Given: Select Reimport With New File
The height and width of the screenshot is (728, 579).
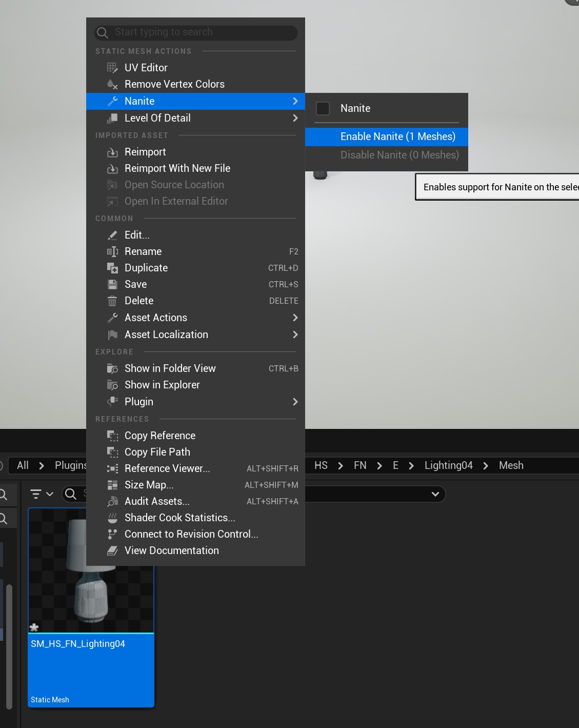Looking at the screenshot, I should (x=196, y=168).
